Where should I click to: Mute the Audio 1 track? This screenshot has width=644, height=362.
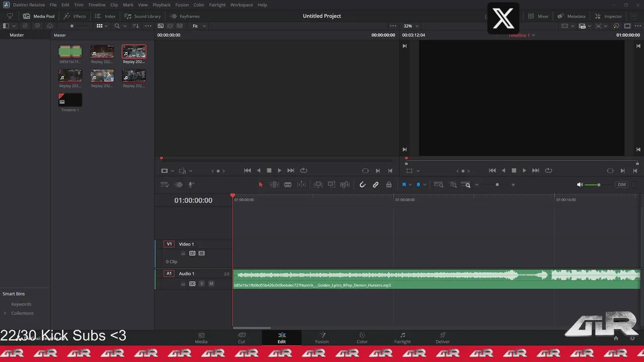point(211,284)
